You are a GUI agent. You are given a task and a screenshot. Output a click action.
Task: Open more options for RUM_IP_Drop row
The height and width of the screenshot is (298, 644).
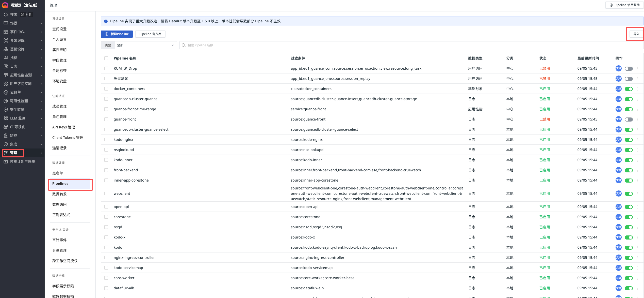638,68
